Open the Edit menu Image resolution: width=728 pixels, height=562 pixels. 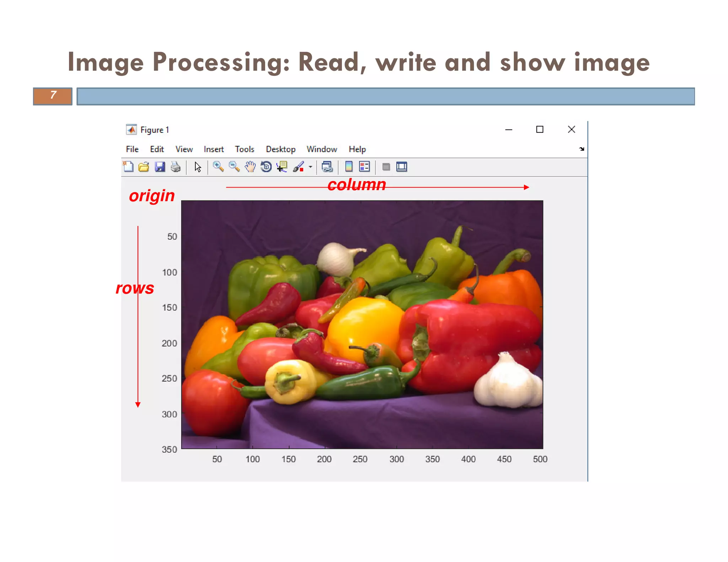coord(157,149)
